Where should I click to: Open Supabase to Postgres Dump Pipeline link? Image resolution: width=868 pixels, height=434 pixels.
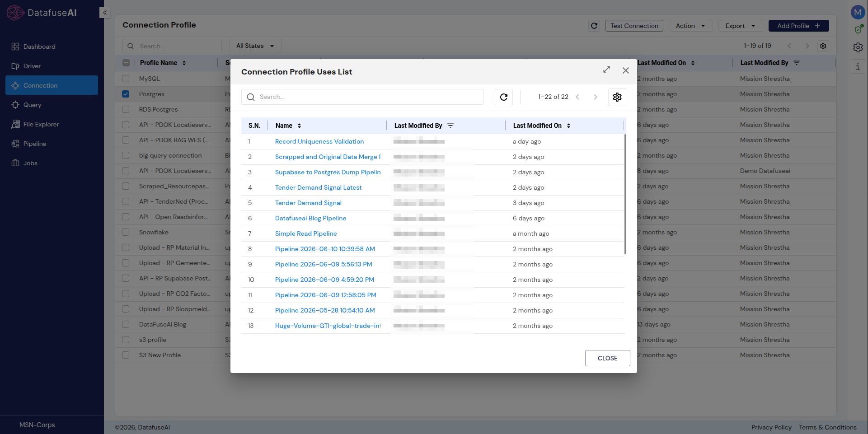coord(328,172)
